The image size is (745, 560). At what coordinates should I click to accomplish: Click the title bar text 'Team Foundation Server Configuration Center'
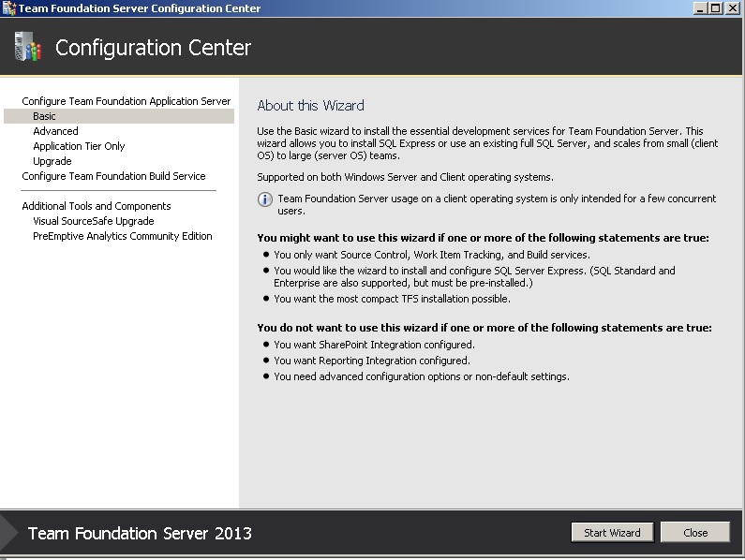140,8
